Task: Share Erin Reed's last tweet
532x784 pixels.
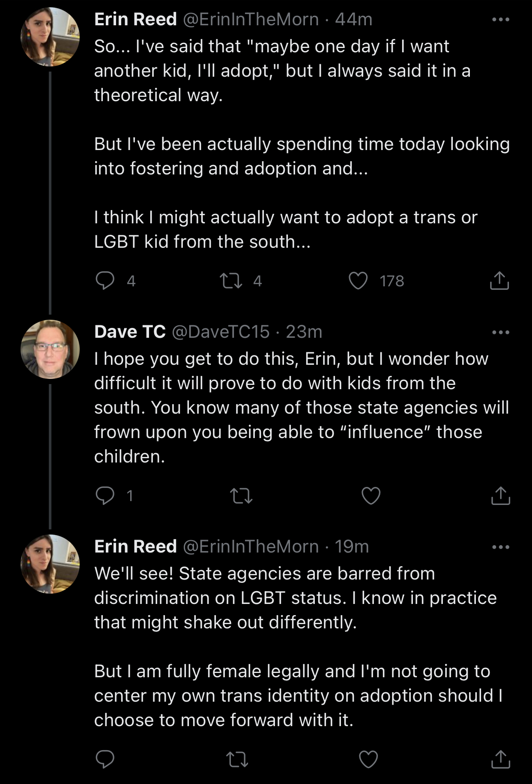Action: click(x=500, y=759)
